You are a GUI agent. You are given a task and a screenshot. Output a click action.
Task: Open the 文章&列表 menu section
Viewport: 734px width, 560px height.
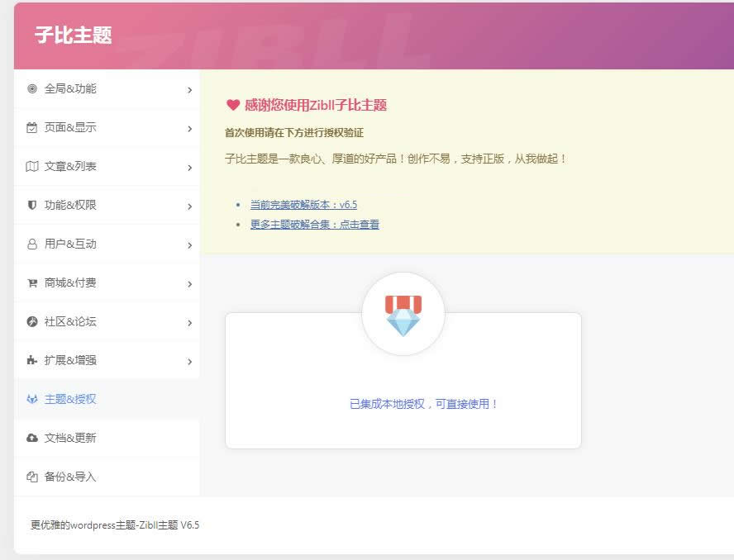[107, 167]
